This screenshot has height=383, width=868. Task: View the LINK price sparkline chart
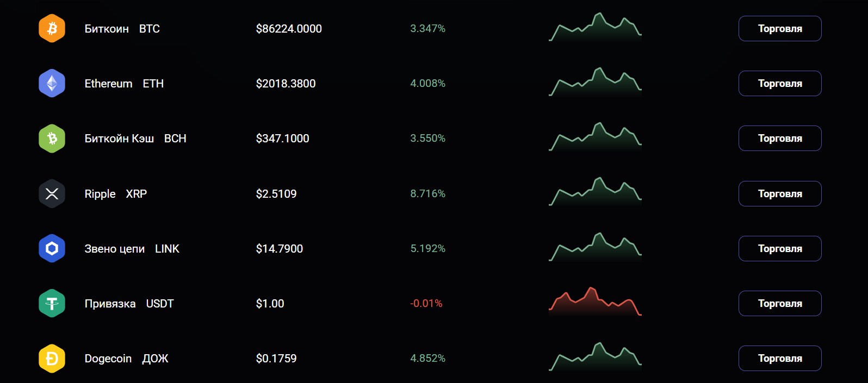pyautogui.click(x=595, y=247)
